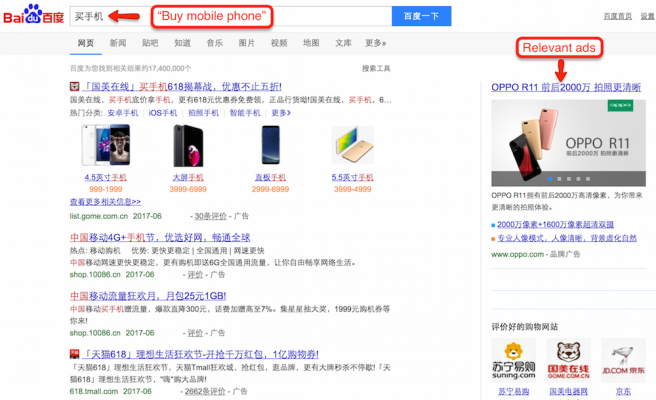Open the 2662条评价 reviews link

205,392
